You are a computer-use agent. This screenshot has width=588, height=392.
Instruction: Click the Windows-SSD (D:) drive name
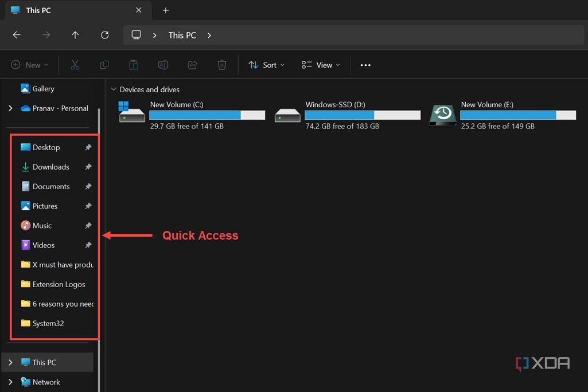[x=335, y=104]
